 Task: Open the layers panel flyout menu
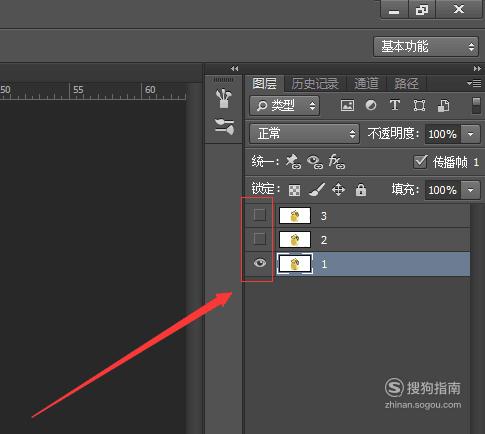(x=474, y=83)
